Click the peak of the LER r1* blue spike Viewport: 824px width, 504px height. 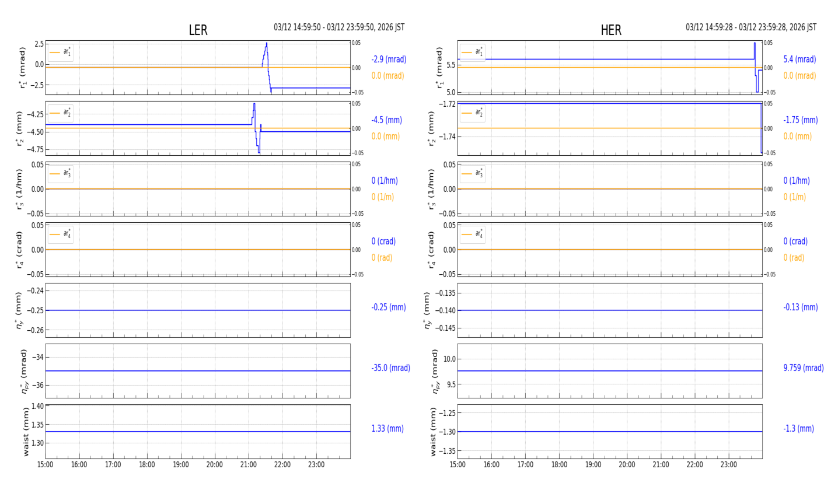tap(267, 43)
